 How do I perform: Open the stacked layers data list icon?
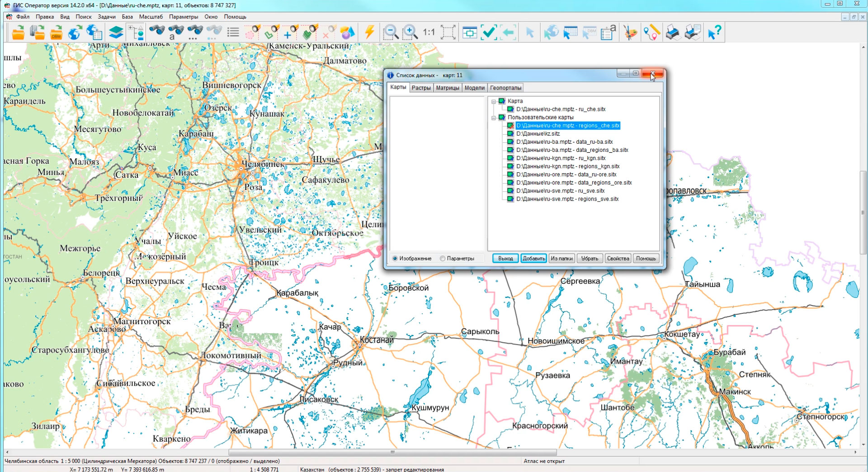click(x=116, y=33)
